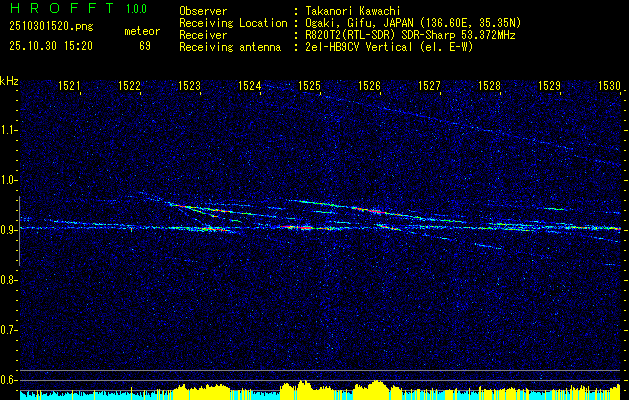Click the meteor label above the count

coord(142,31)
